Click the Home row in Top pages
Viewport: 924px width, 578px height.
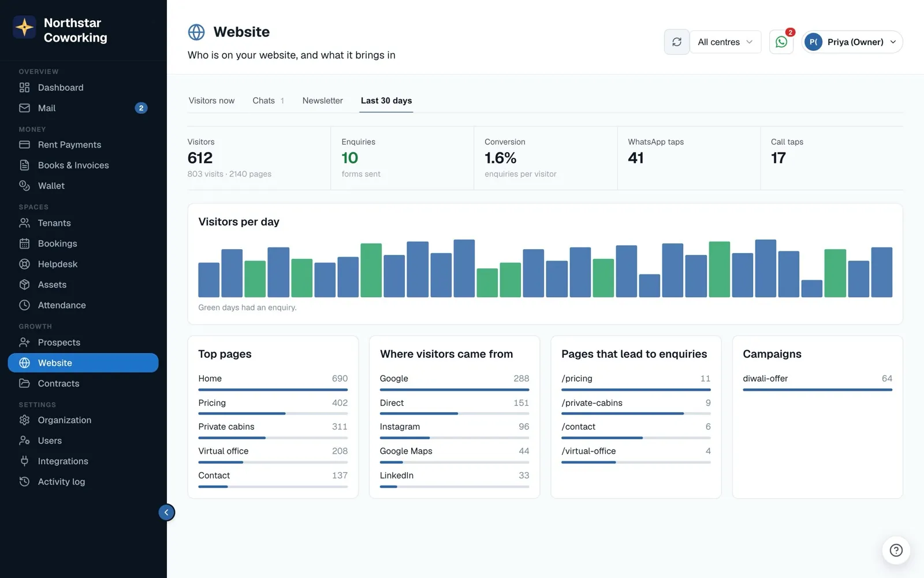pyautogui.click(x=273, y=382)
